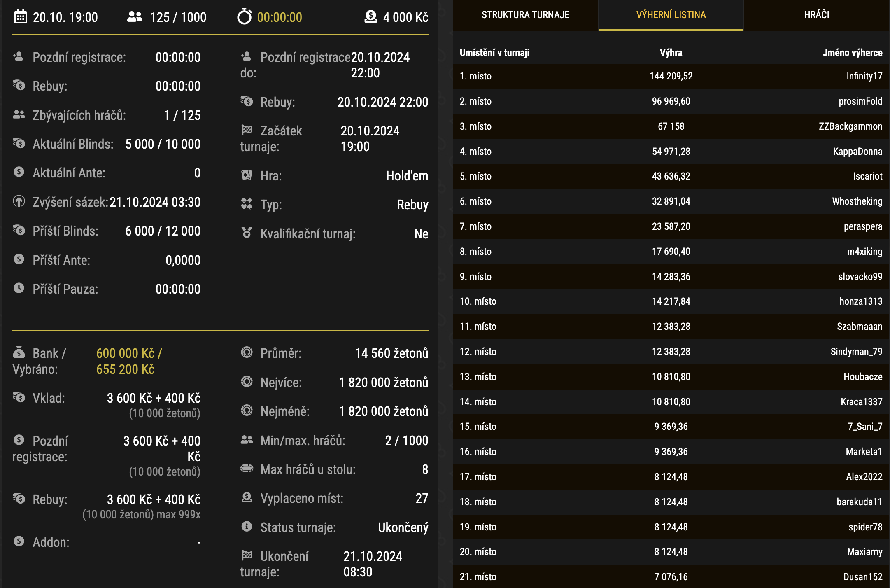Image resolution: width=890 pixels, height=588 pixels.
Task: Click the game type value Hold'em
Action: pos(407,176)
